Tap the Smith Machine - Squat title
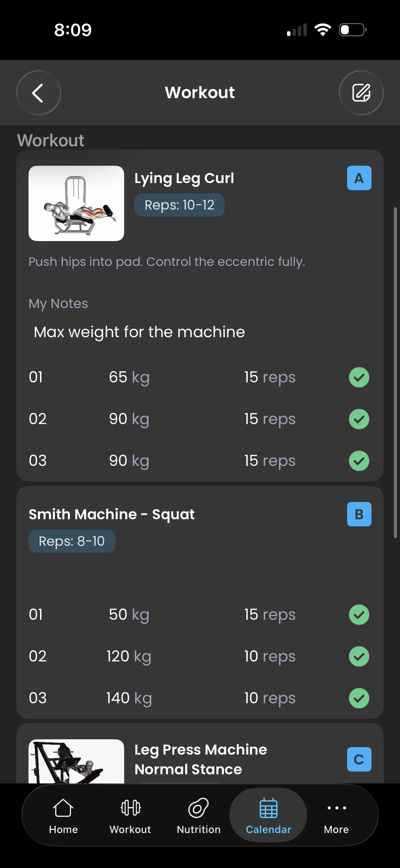The height and width of the screenshot is (868, 400). pos(112,514)
